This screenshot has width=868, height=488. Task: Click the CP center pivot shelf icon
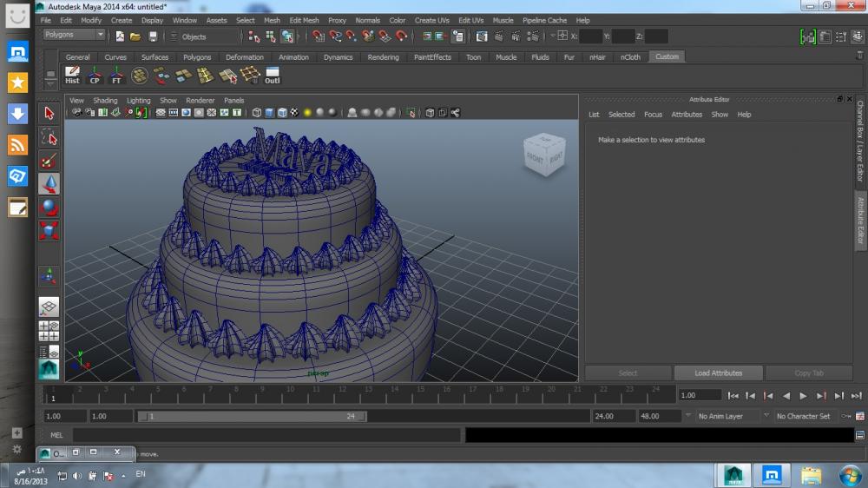(x=95, y=76)
